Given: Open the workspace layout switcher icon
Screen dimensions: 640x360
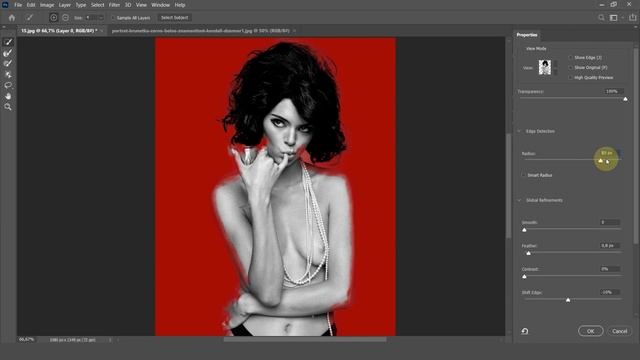Looking at the screenshot, I should coord(613,18).
